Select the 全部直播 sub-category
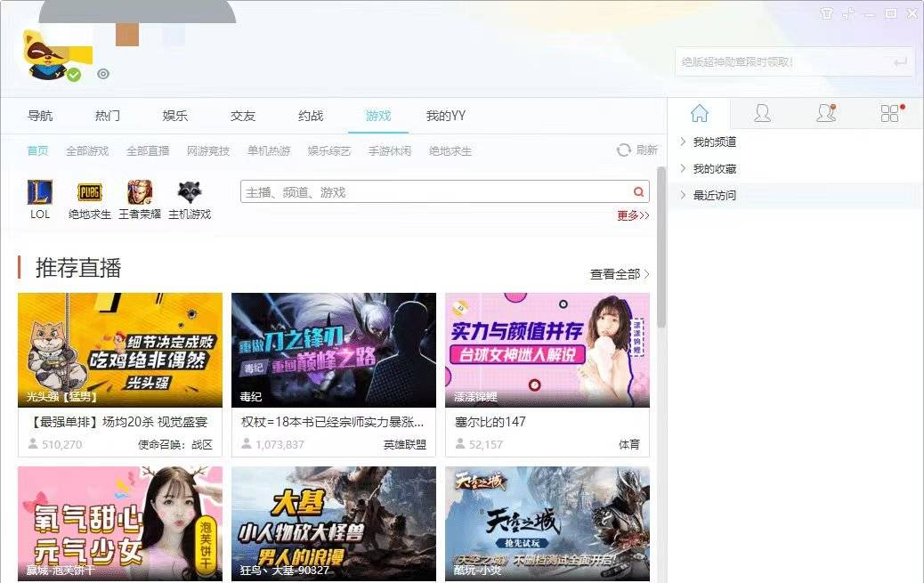 pyautogui.click(x=148, y=151)
